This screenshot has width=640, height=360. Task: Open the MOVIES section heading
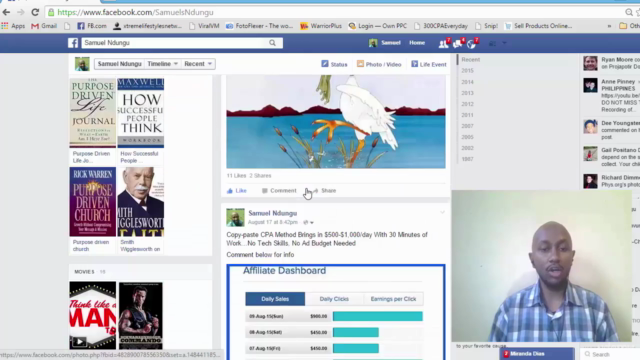tap(84, 272)
